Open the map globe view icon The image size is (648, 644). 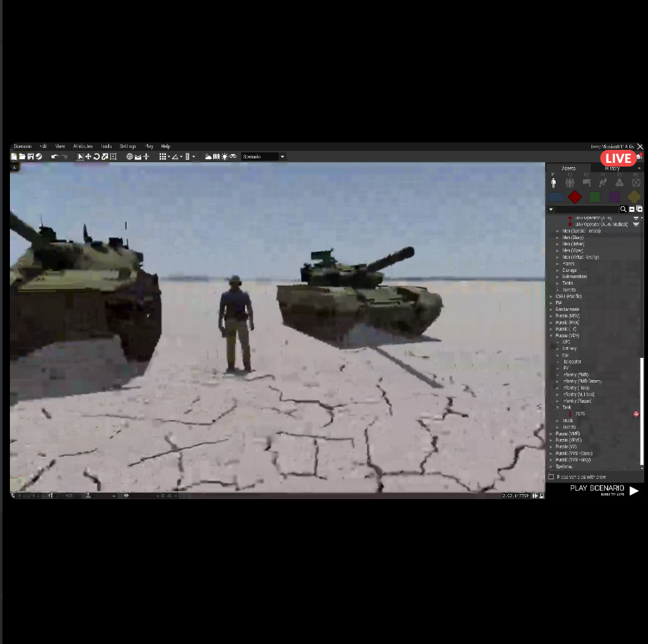coord(129,157)
